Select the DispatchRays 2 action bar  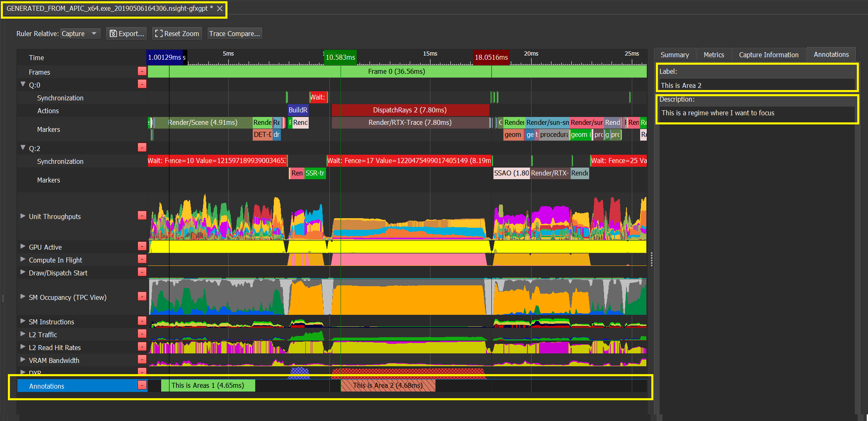click(409, 110)
